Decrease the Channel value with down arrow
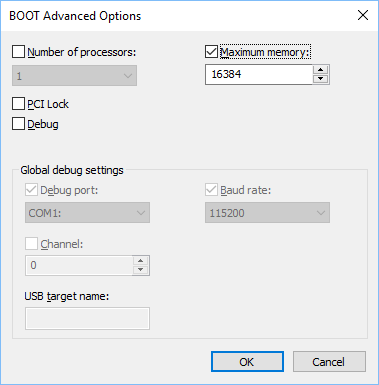The height and width of the screenshot is (385, 379). point(141,270)
